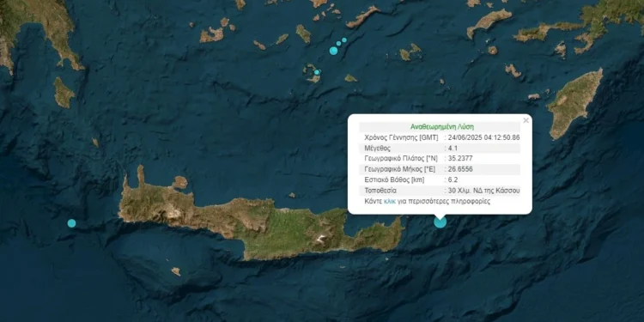Select the 'Μέγεθος' label
Screen dimensions: 644x322
377,149
